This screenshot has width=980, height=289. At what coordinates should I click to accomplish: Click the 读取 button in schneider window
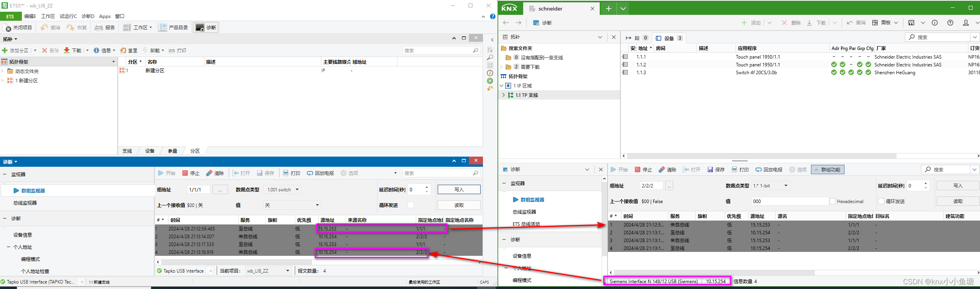[958, 201]
